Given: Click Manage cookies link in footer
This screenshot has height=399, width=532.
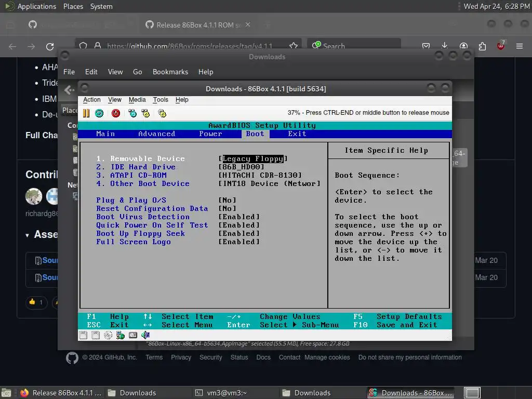Looking at the screenshot, I should (327, 357).
